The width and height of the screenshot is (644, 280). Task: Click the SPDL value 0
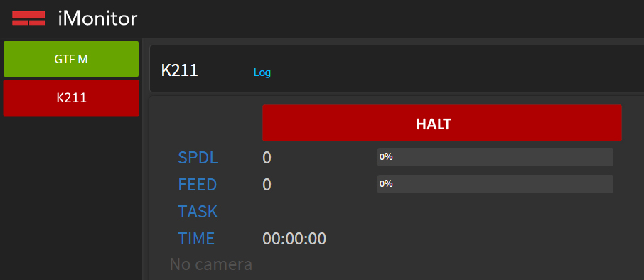coord(267,158)
